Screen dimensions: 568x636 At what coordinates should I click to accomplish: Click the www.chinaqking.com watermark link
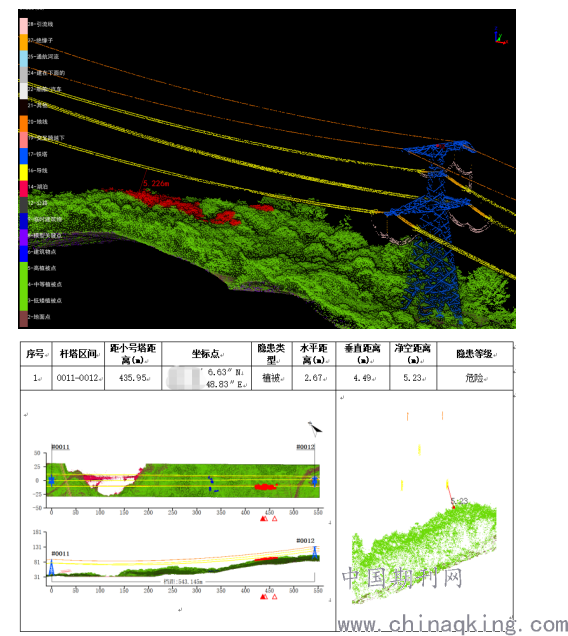click(x=452, y=625)
